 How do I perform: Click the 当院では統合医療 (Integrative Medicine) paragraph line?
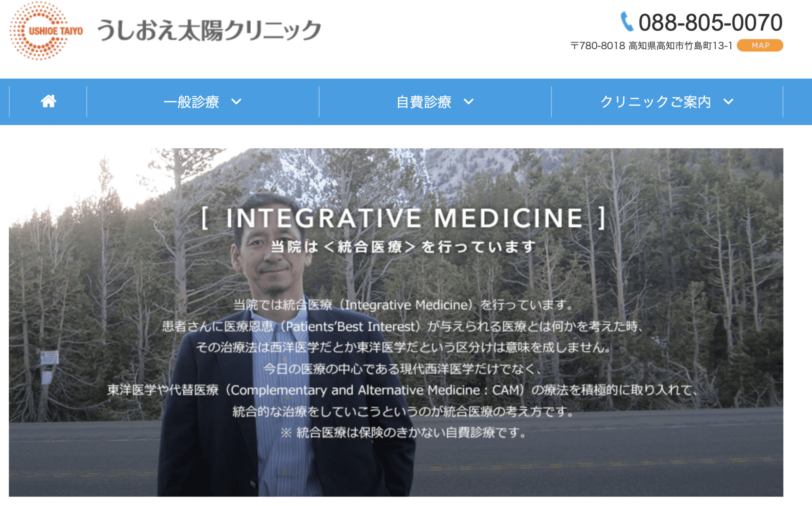tap(403, 305)
